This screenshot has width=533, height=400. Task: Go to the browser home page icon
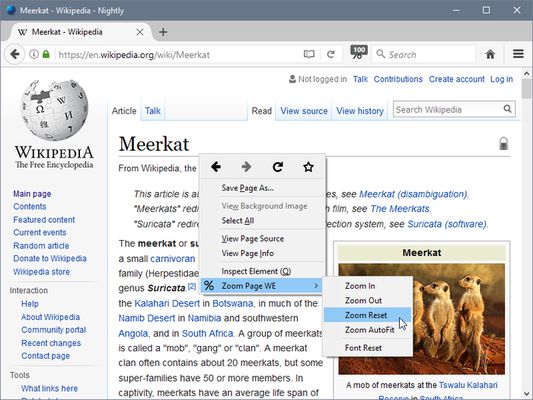[x=490, y=54]
